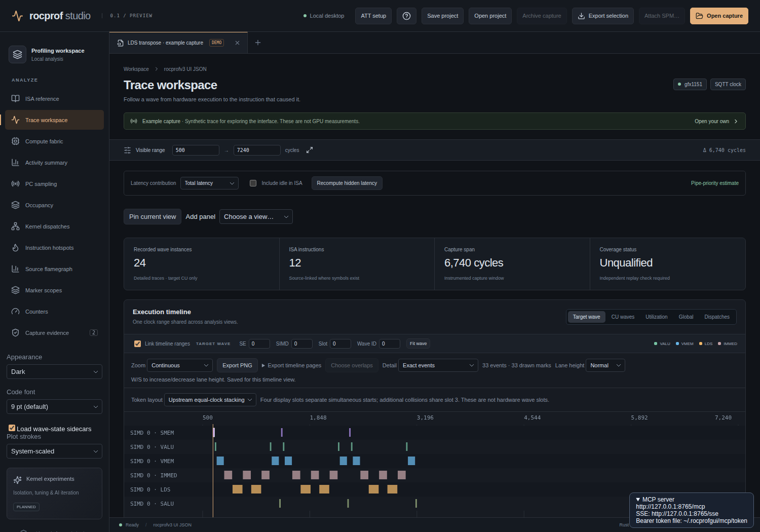
Task: Click first VMEM event block in timeline
Action: tap(220, 461)
